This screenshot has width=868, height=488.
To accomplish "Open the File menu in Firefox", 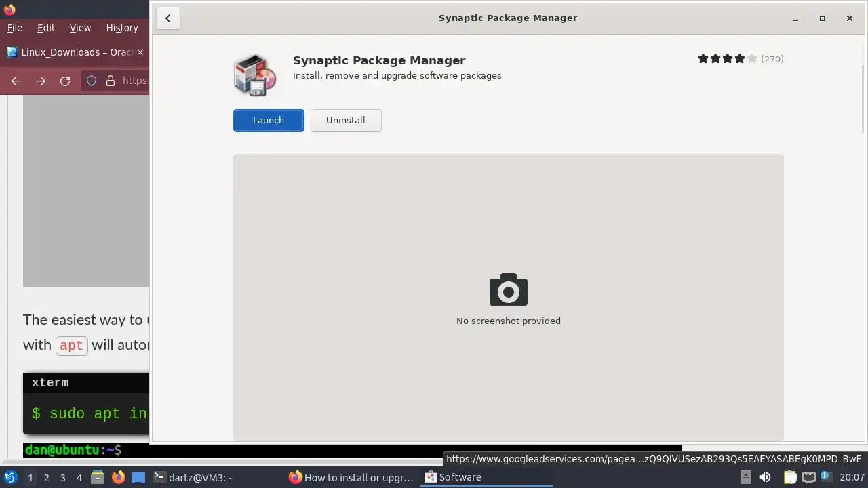I will [x=15, y=28].
